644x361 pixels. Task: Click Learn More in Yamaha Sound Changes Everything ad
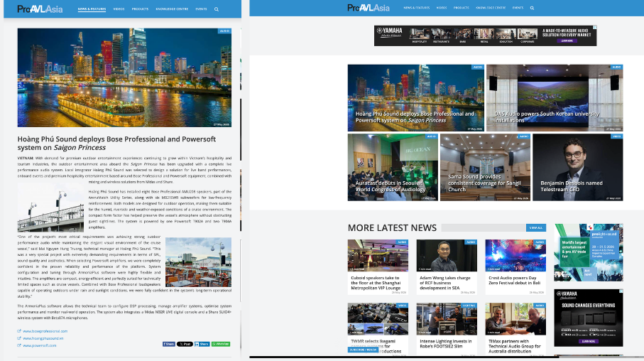[588, 341]
